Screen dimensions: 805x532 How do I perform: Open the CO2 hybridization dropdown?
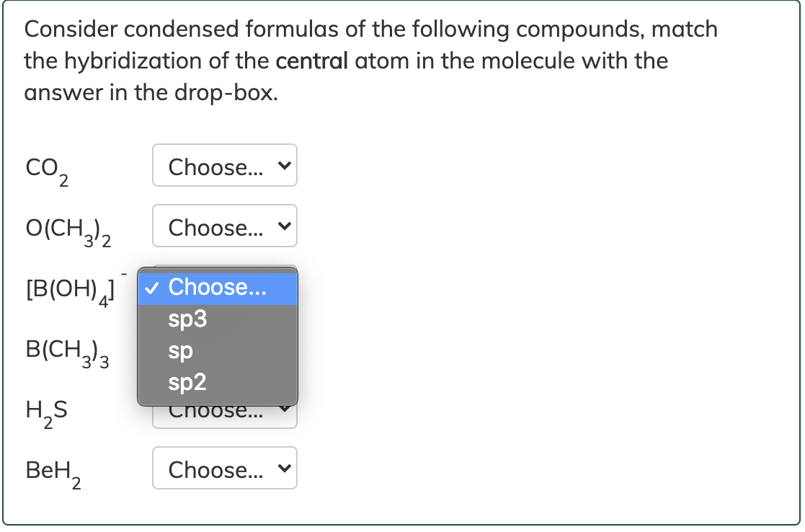pos(224,165)
